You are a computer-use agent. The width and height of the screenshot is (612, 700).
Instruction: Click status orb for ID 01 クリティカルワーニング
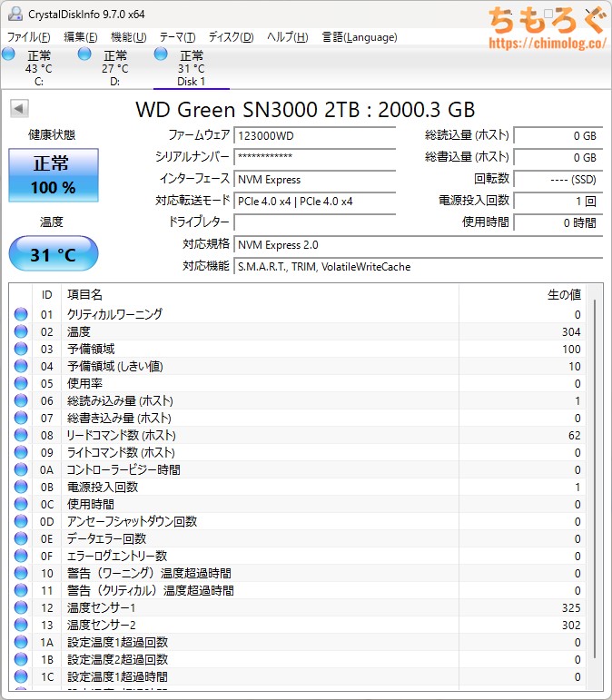click(x=21, y=314)
